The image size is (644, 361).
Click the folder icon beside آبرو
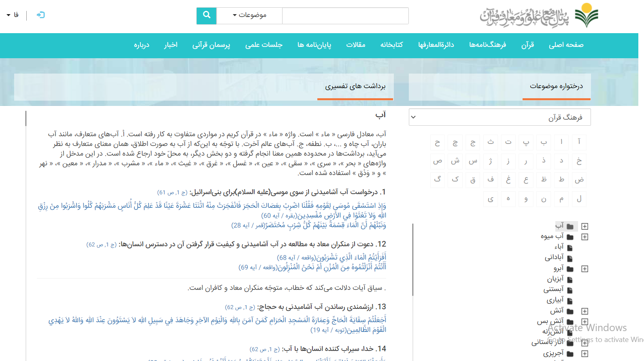570,269
